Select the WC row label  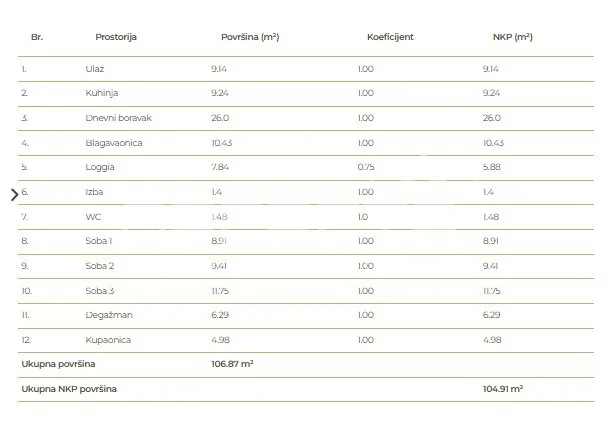pyautogui.click(x=93, y=217)
